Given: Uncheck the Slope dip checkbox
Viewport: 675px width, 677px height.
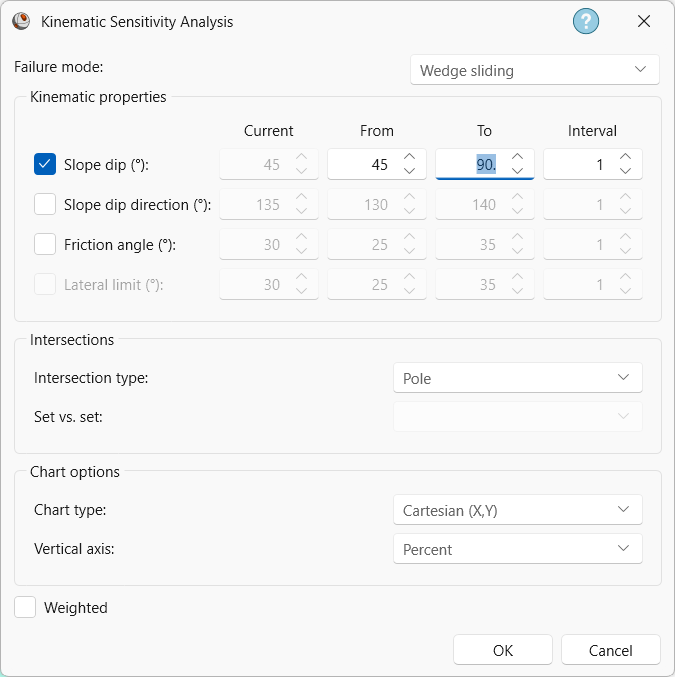Looking at the screenshot, I should tap(45, 164).
